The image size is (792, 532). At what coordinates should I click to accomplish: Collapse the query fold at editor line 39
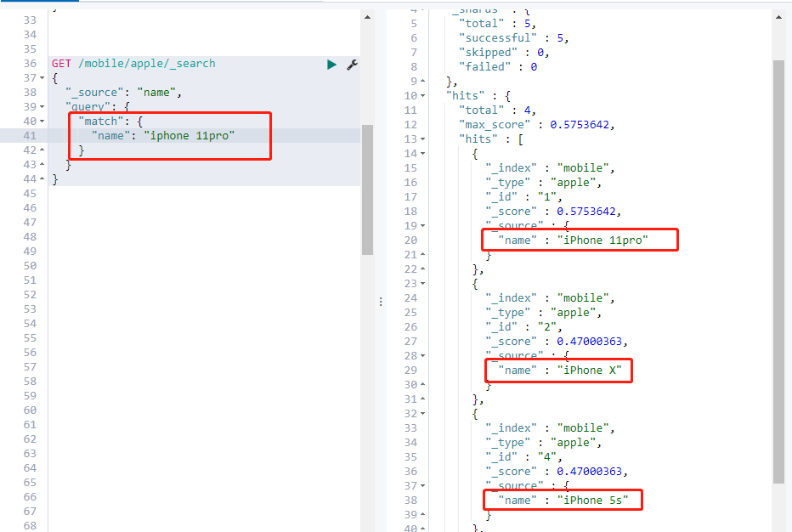pyautogui.click(x=42, y=106)
